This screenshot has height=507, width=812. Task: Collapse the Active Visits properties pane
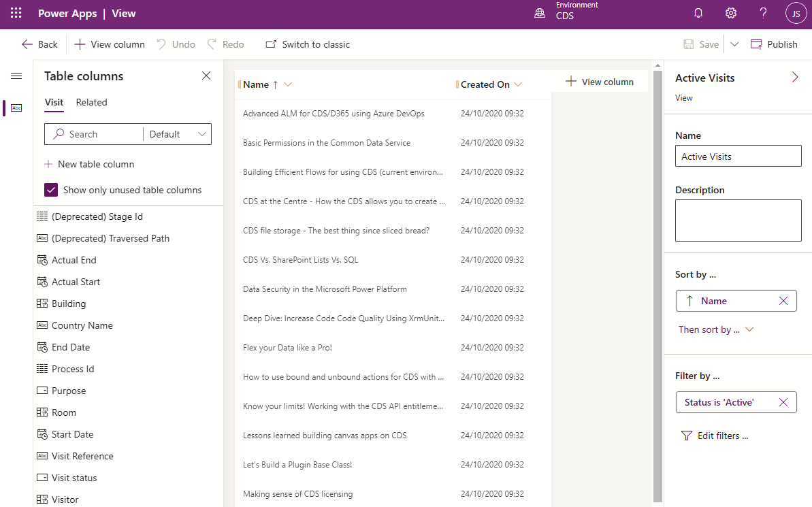click(x=795, y=77)
